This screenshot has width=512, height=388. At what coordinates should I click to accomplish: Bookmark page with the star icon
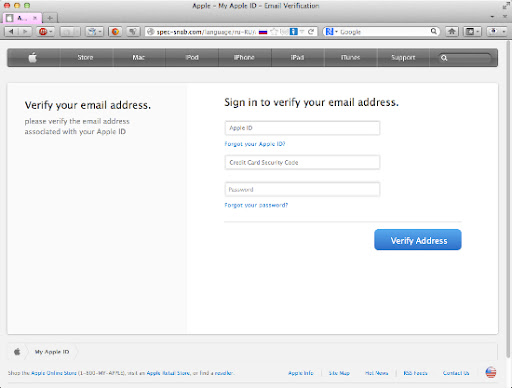coord(274,32)
